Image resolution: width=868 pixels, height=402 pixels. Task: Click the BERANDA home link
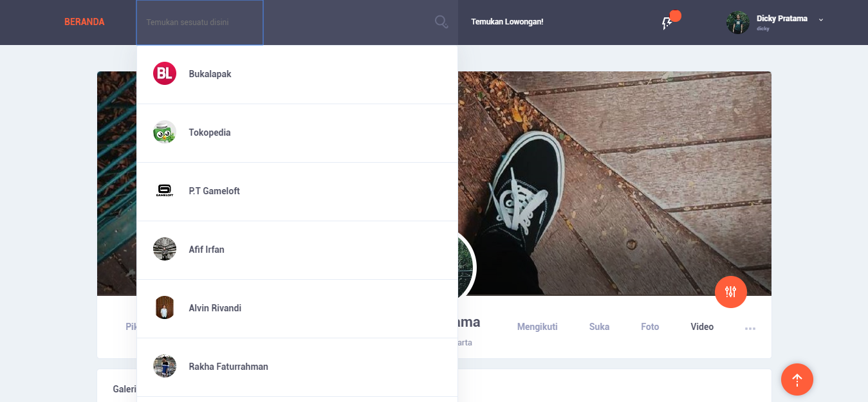click(x=84, y=22)
